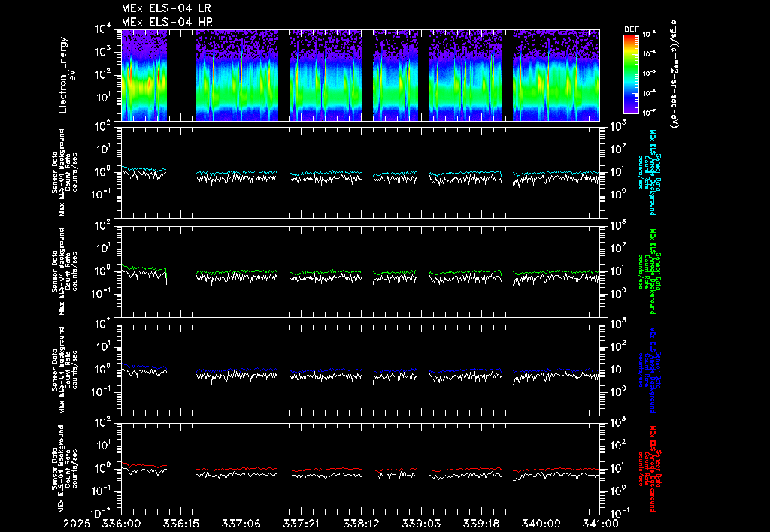Click the "339:18" time axis label
770x532 pixels.
[480, 524]
